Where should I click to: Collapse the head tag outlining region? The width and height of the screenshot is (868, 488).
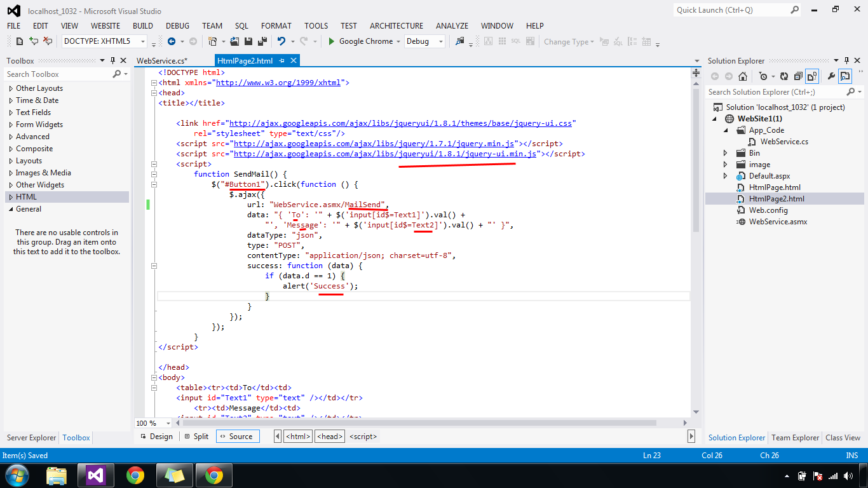tap(153, 93)
